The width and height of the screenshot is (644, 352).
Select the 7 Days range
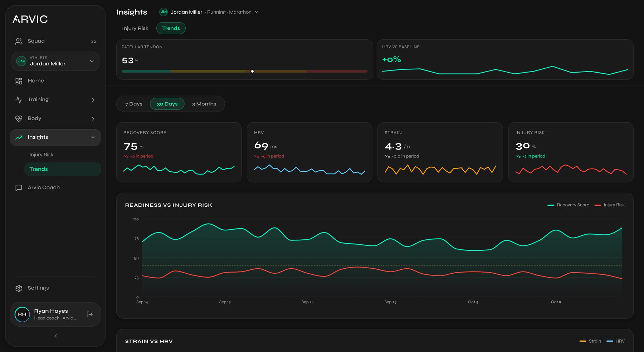point(134,104)
